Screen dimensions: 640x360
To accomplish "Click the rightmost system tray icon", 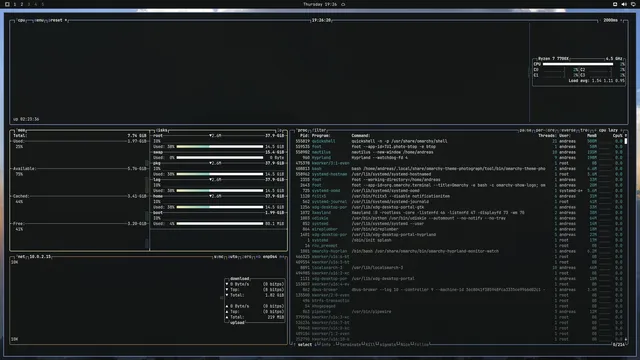I will pos(633,4).
